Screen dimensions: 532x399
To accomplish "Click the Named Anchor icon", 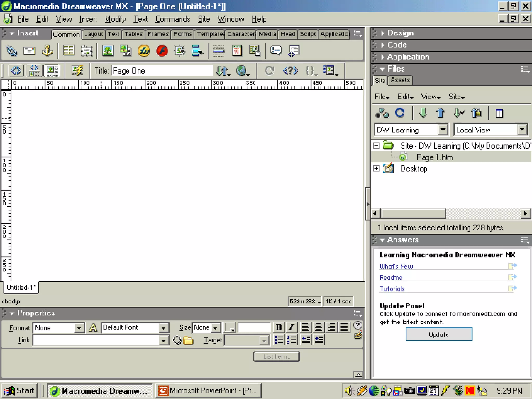I will pos(47,50).
